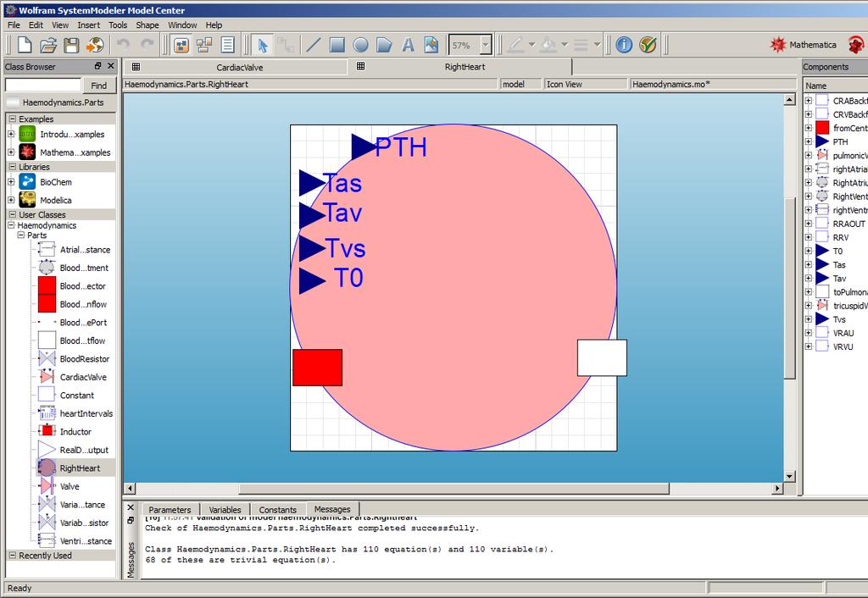Redo the last action
This screenshot has height=598, width=868.
pyautogui.click(x=147, y=45)
